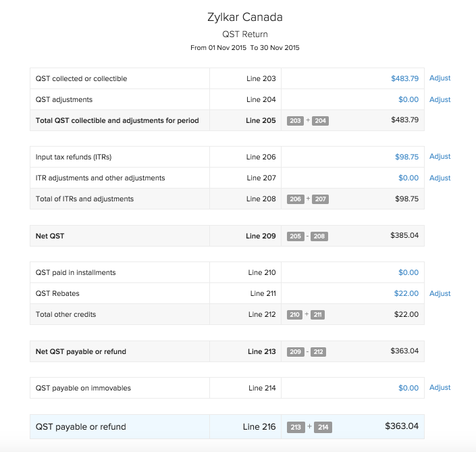Click the 203 formula badge on Line 205

[295, 121]
